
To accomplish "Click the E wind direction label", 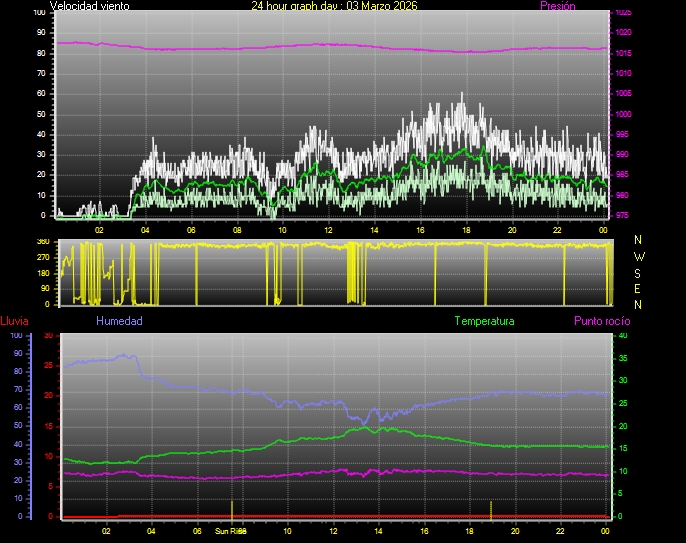I will point(638,288).
